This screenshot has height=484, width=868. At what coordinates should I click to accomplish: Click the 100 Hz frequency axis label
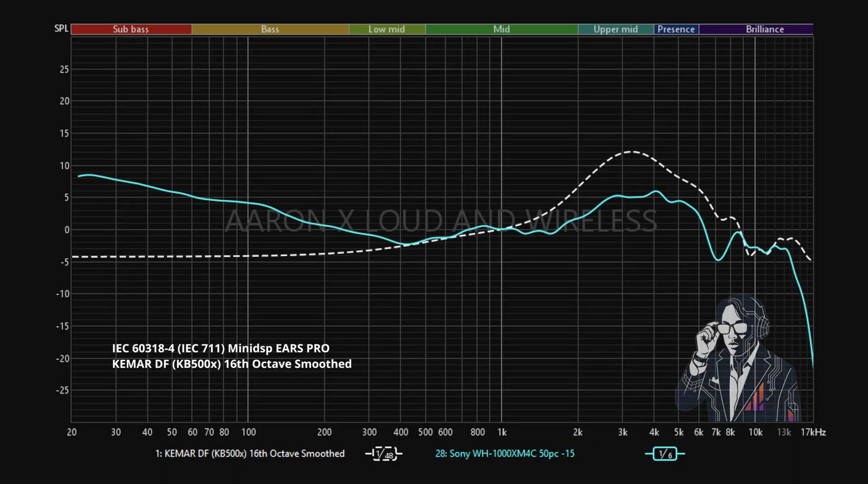[x=248, y=432]
